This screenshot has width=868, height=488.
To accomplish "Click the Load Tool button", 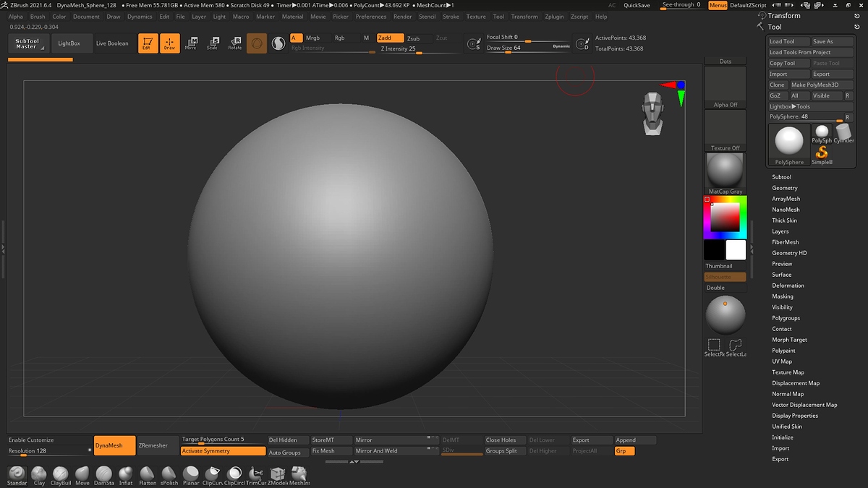I will pyautogui.click(x=788, y=42).
